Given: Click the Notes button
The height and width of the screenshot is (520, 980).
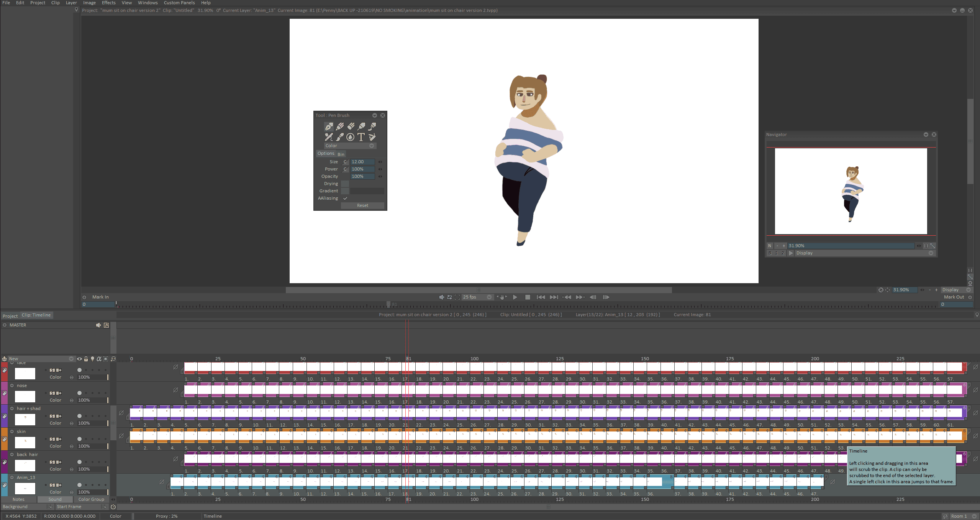Looking at the screenshot, I should click(x=18, y=500).
